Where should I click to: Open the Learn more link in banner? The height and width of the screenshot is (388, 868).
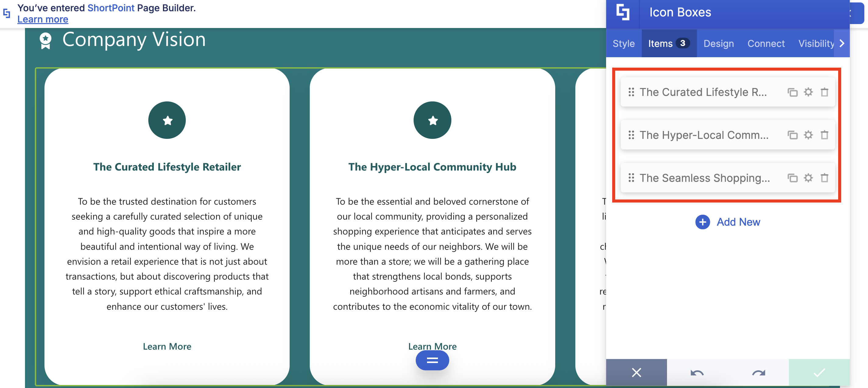[x=43, y=19]
